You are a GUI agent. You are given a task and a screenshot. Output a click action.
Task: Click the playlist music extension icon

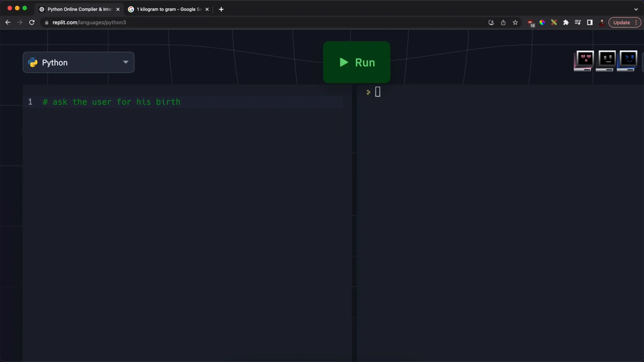(x=578, y=22)
